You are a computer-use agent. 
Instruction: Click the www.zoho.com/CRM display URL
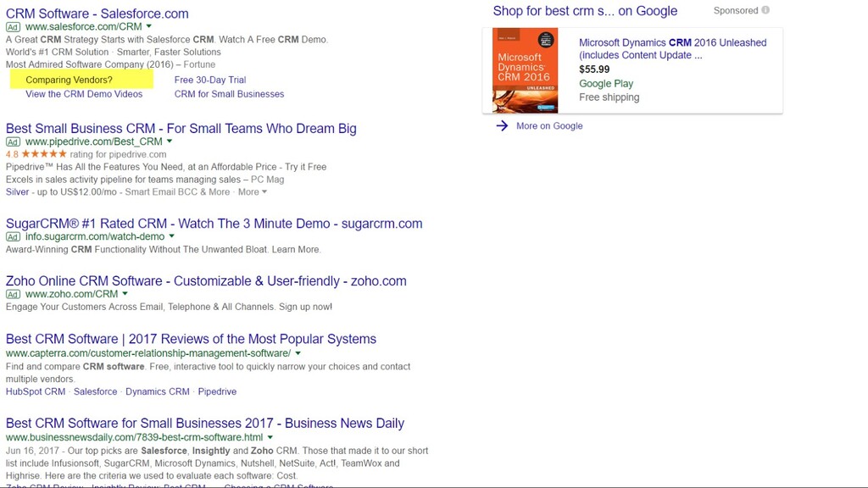(71, 294)
